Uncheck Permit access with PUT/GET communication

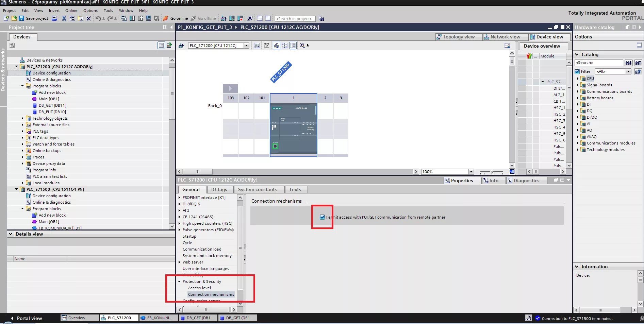(322, 217)
